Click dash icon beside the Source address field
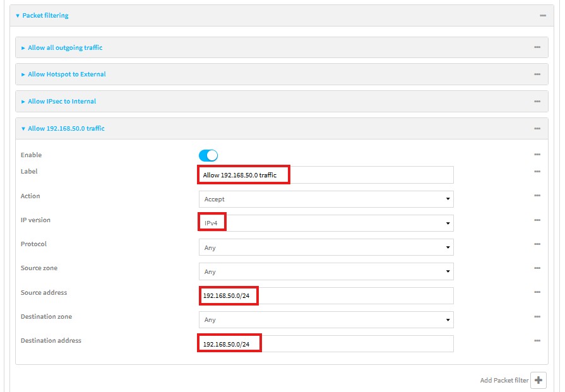This screenshot has width=565, height=392. 537,292
